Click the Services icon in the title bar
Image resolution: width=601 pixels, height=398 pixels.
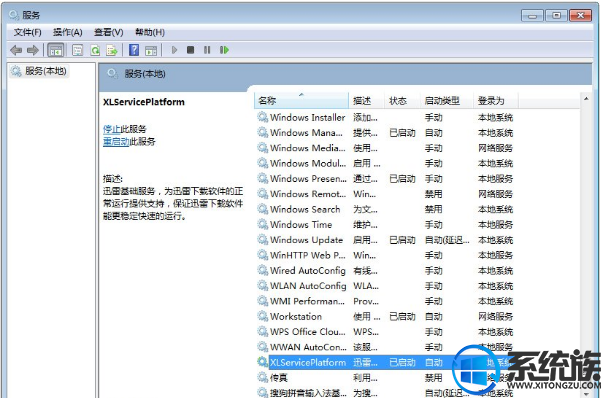pos(14,15)
